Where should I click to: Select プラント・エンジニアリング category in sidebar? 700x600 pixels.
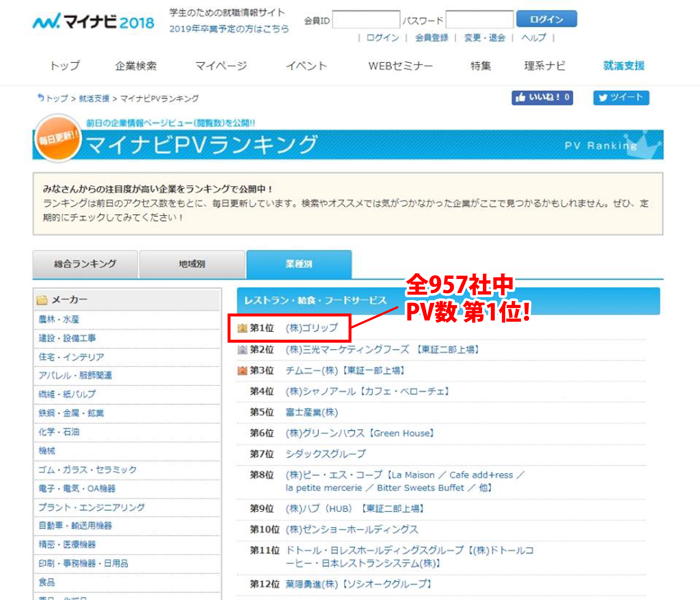point(91,507)
